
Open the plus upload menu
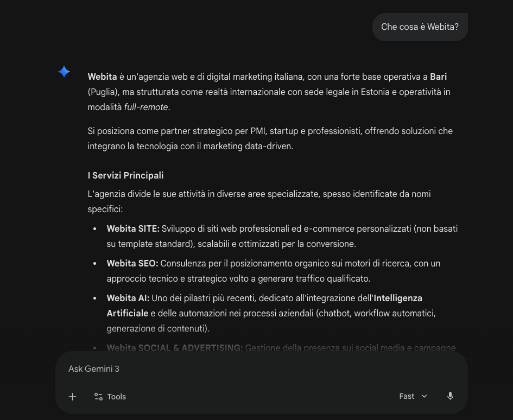point(72,397)
